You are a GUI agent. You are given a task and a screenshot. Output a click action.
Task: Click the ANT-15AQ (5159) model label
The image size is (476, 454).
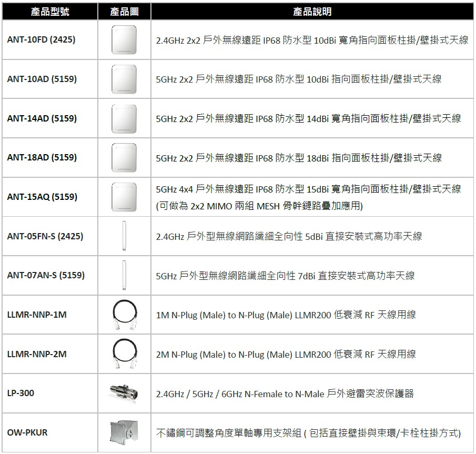42,197
